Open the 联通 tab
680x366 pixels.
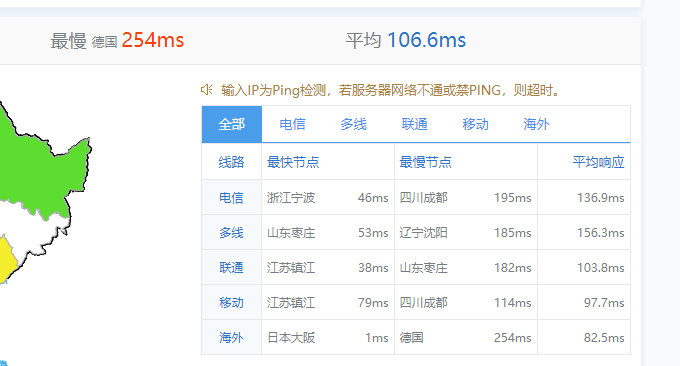click(415, 124)
